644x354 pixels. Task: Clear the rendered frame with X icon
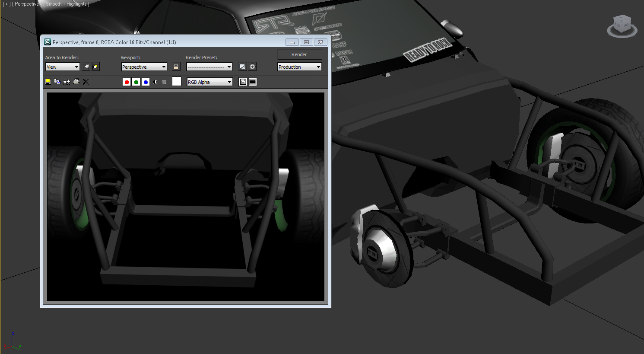(86, 82)
